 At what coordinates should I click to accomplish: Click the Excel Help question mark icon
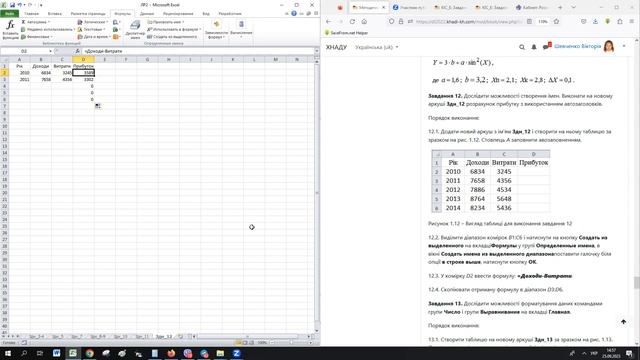[294, 13]
